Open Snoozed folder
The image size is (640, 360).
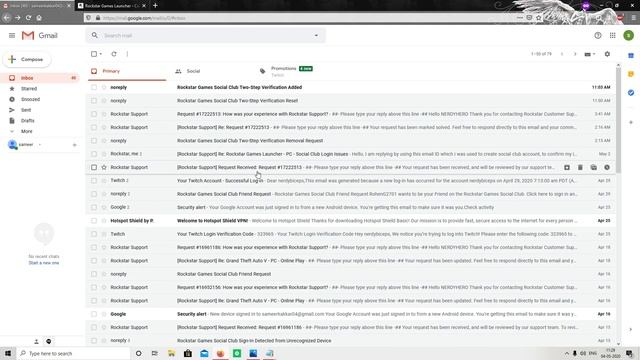tap(30, 99)
